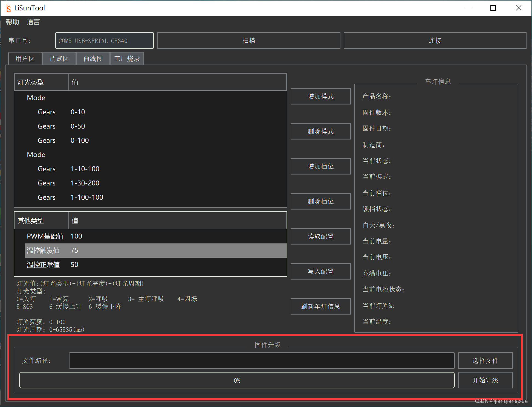Switch to the 用户区 tab

[25, 59]
